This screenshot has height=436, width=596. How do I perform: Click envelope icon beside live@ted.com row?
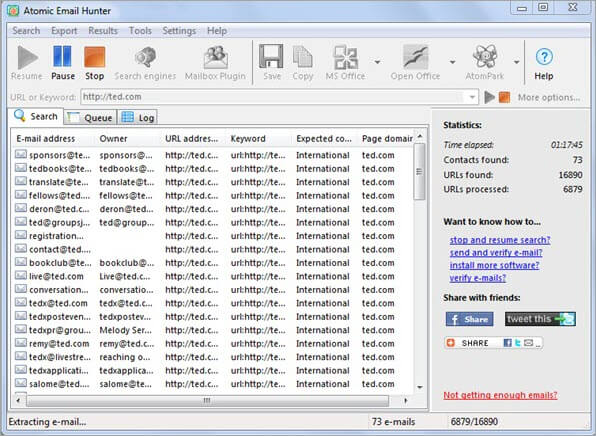(x=21, y=276)
